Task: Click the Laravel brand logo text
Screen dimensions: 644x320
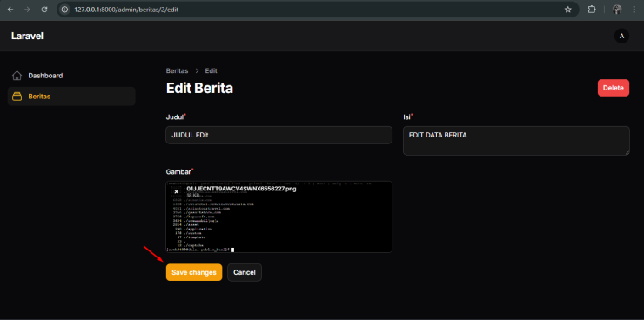Action: 27,37
